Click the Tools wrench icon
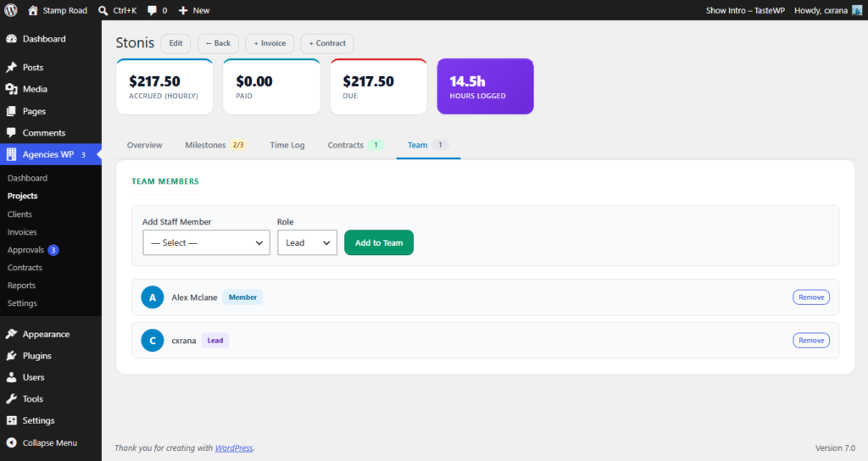 (x=11, y=399)
